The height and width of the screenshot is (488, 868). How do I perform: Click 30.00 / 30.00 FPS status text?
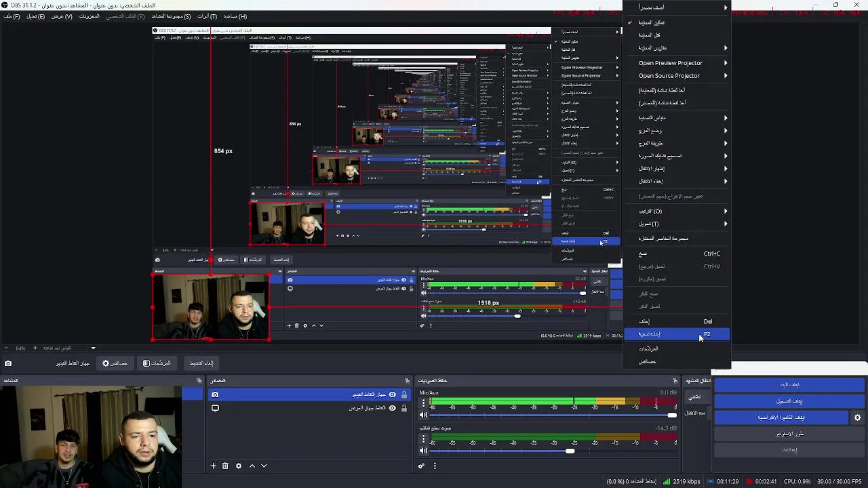840,482
